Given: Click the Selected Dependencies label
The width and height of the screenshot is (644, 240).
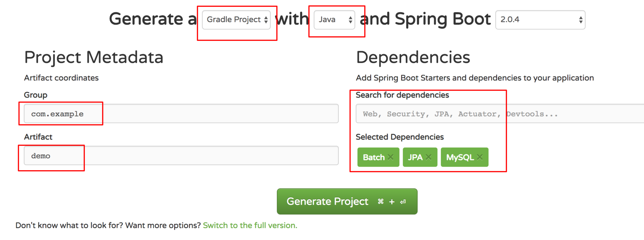Looking at the screenshot, I should pos(399,137).
